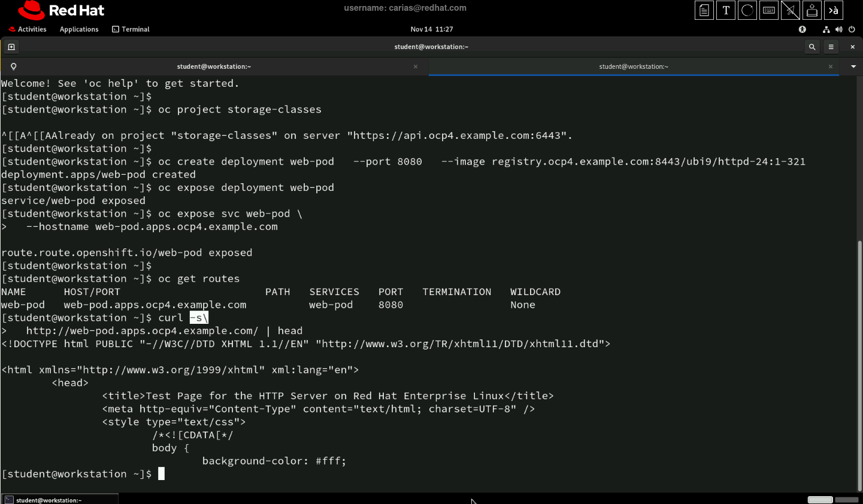Click 'oc get routes' command text
Viewport: 863px width, 504px height.
click(199, 279)
